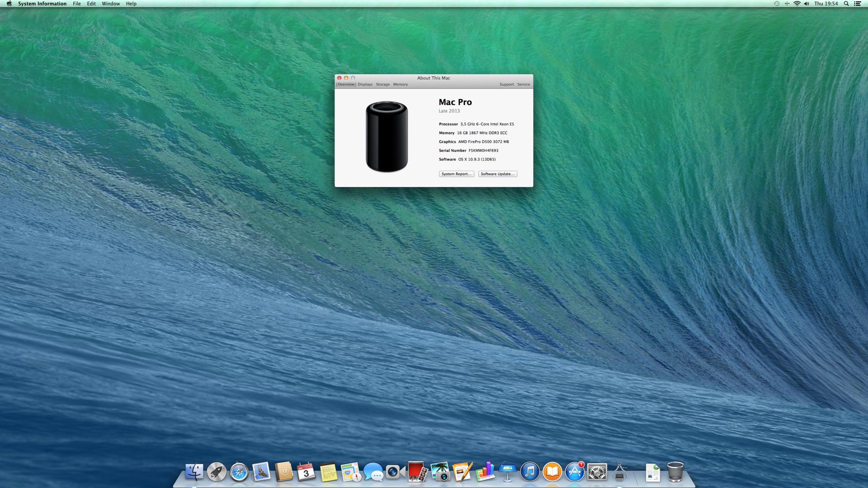Close the About This Mac window

[339, 78]
